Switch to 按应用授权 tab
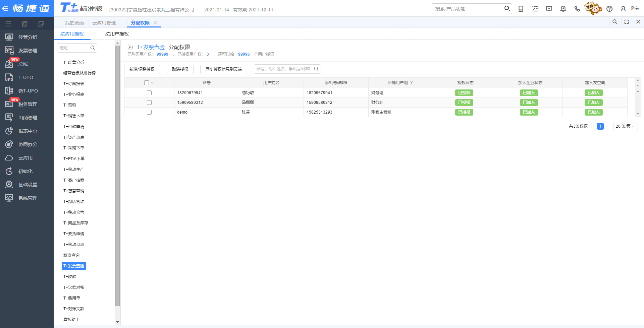This screenshot has height=328, width=644. pos(72,34)
